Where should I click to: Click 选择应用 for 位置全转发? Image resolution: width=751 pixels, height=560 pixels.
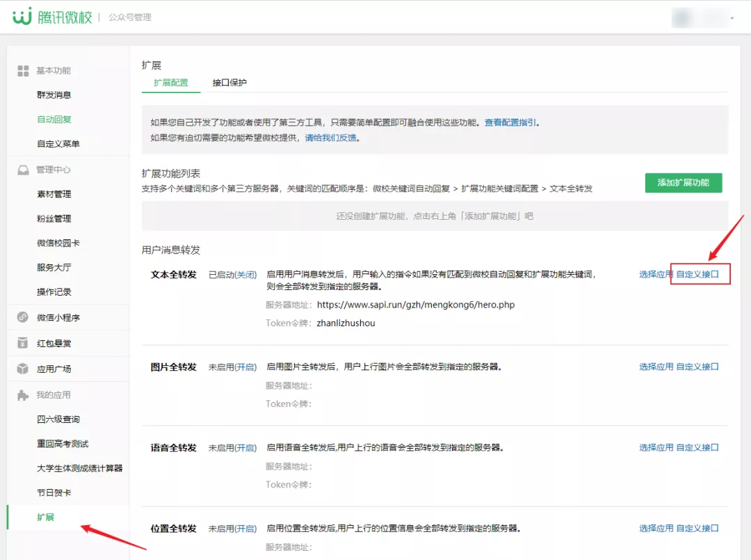656,529
